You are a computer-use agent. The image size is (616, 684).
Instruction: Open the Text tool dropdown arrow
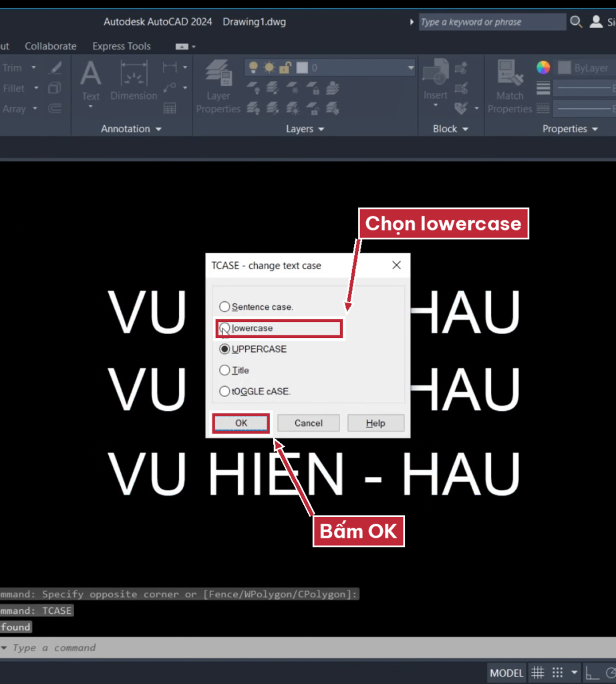point(90,107)
